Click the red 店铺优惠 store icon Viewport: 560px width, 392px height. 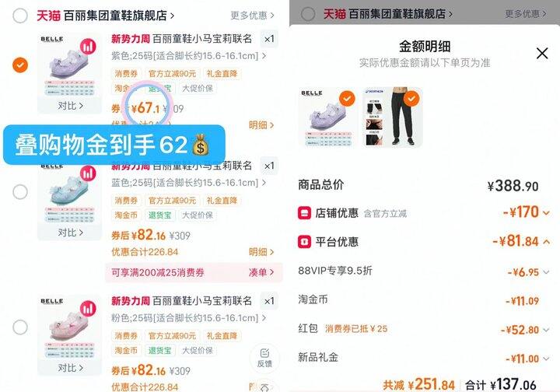[x=304, y=213]
